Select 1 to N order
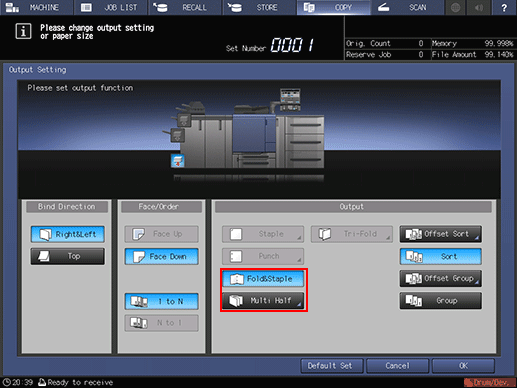Screen dimensions: 517x388 point(162,301)
